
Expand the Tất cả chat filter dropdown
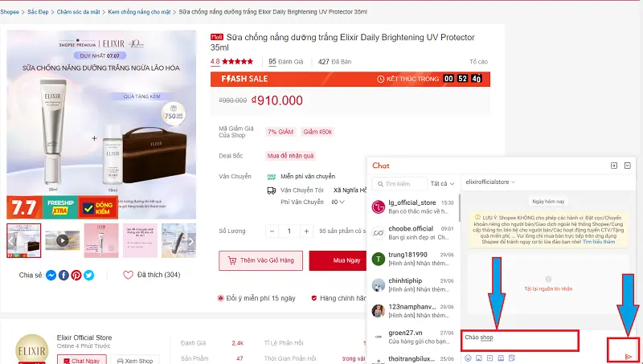pos(442,184)
